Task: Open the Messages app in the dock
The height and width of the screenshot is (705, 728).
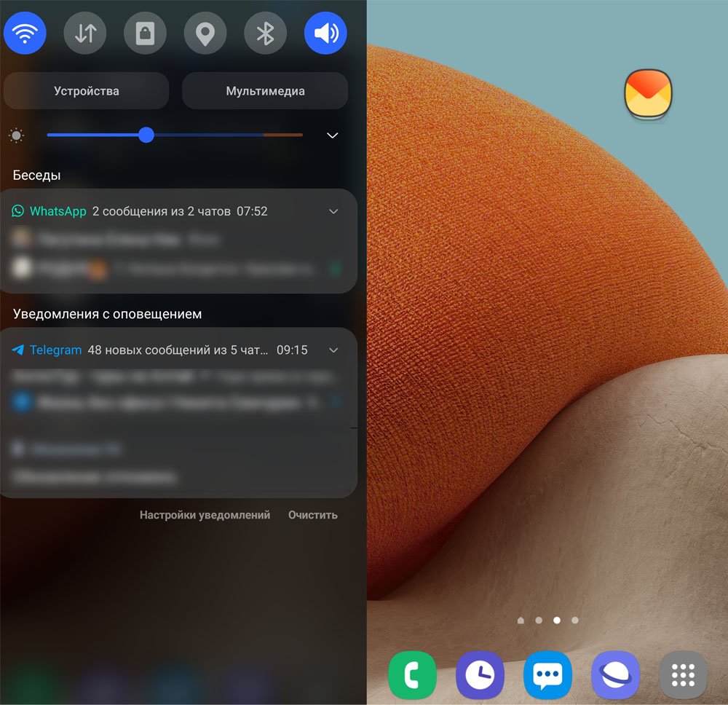Action: (x=548, y=675)
